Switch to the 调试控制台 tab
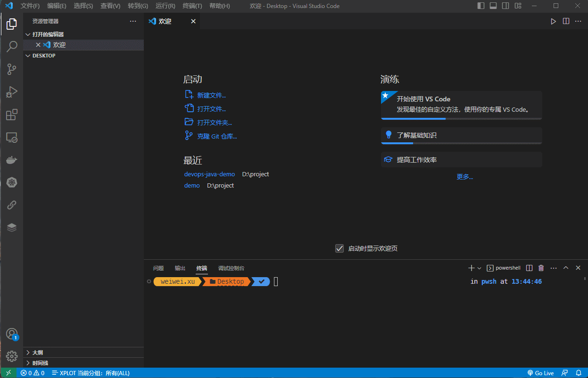This screenshot has width=588, height=378. tap(231, 268)
